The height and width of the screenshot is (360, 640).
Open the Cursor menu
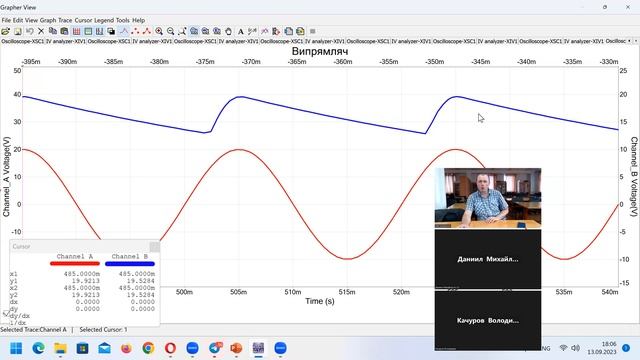click(83, 20)
